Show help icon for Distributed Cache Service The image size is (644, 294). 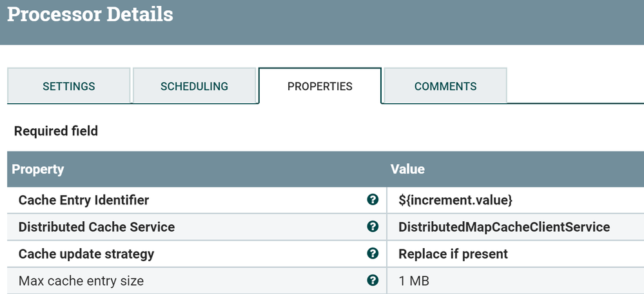[372, 227]
